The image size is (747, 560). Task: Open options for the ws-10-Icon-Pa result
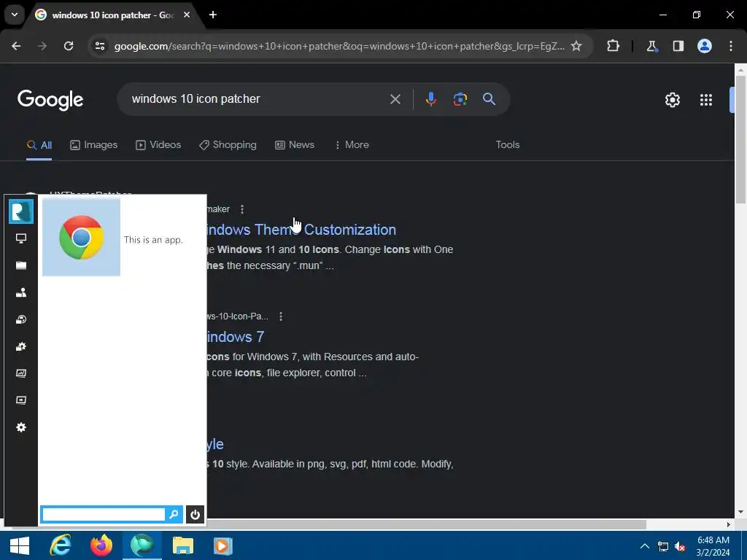[x=281, y=316]
